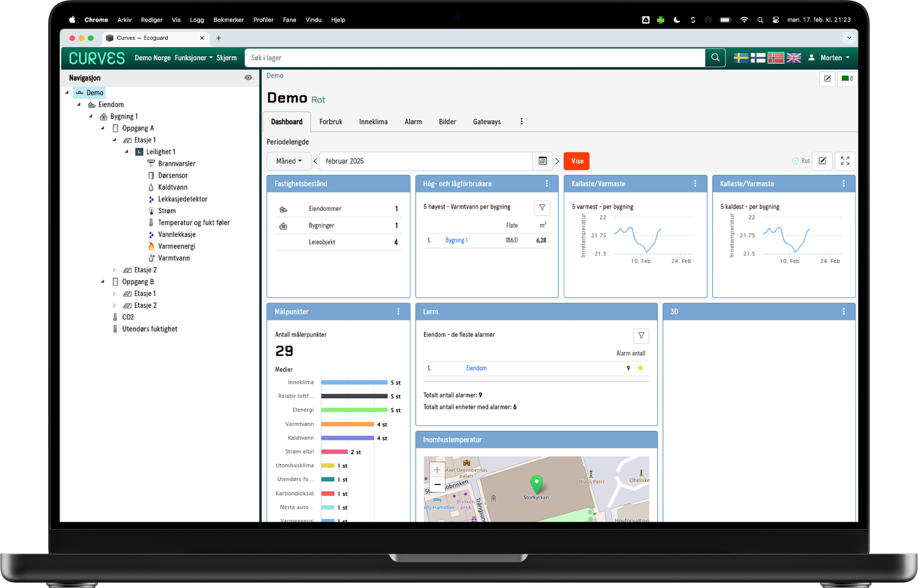Viewport: 918px width, 588px height.
Task: Switch language using the British flag icon
Action: [x=794, y=58]
